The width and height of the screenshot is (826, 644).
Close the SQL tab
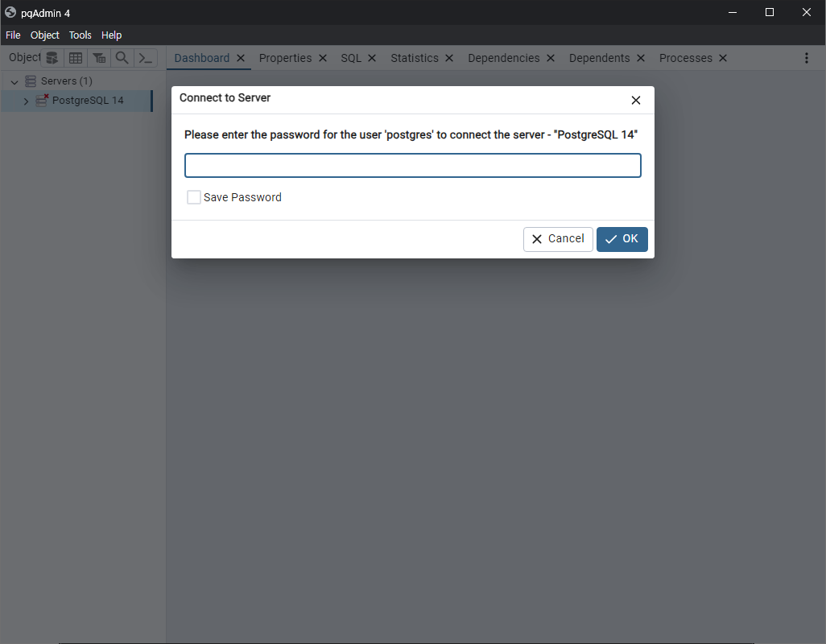(372, 58)
